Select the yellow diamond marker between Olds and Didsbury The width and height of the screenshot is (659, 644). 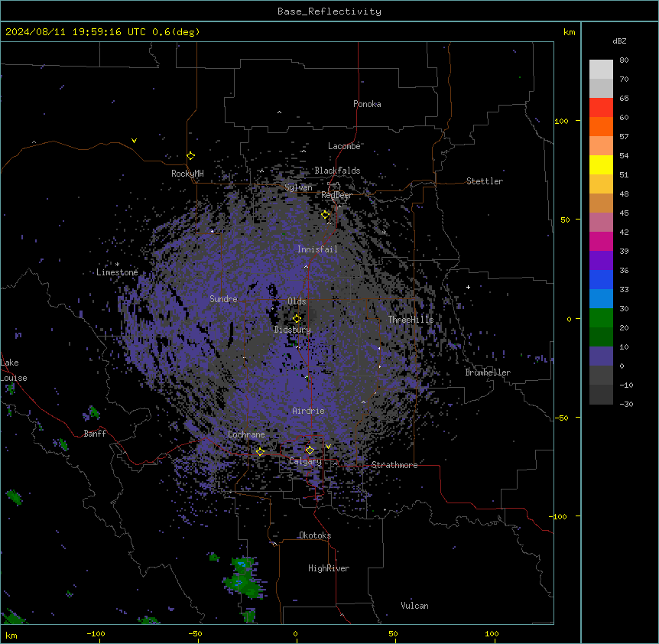coord(297,319)
